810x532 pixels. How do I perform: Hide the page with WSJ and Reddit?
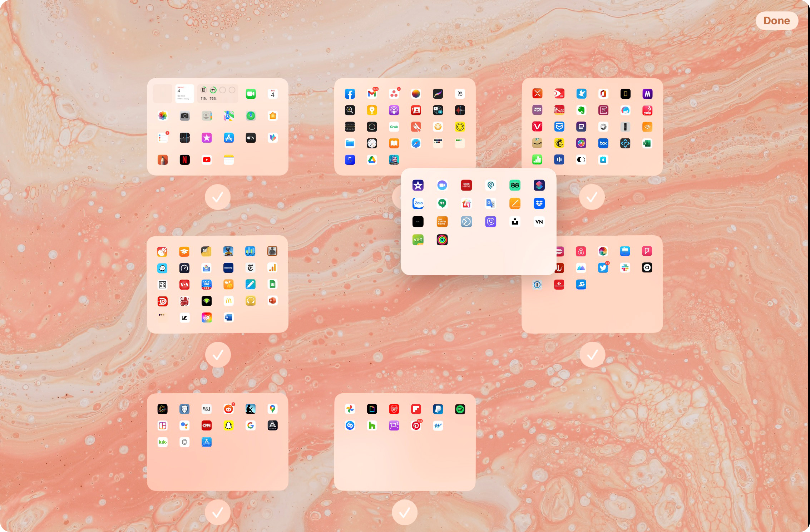point(218,512)
